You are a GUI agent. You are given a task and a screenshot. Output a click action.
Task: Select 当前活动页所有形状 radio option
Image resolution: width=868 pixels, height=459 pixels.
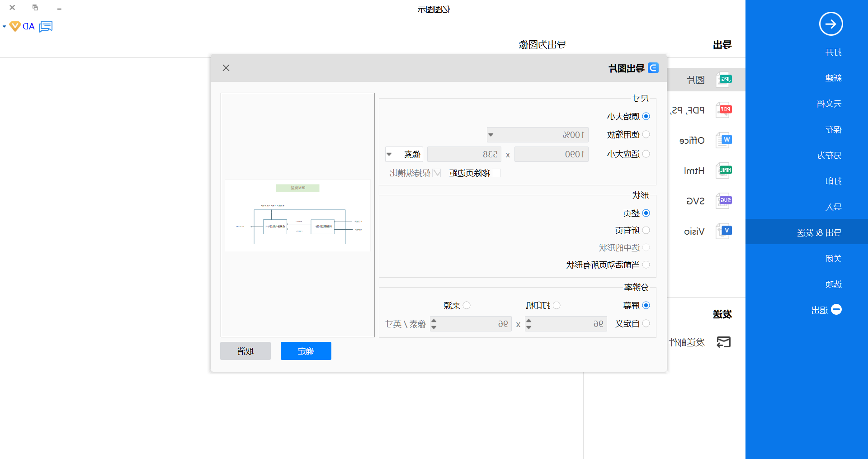[x=646, y=265]
